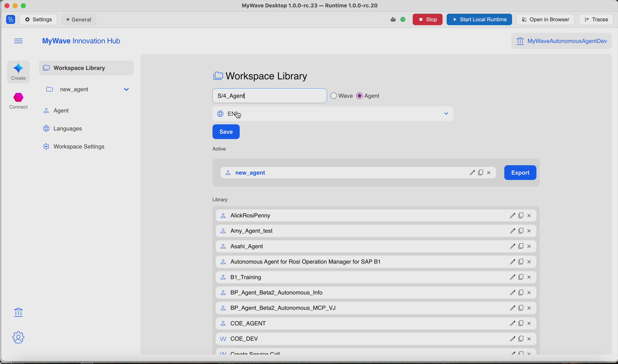Click the S/4_Agent name input field
This screenshot has height=364, width=618.
[270, 96]
